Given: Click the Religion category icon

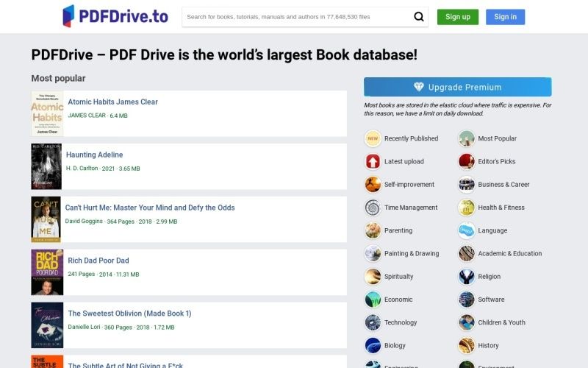Looking at the screenshot, I should 467,277.
